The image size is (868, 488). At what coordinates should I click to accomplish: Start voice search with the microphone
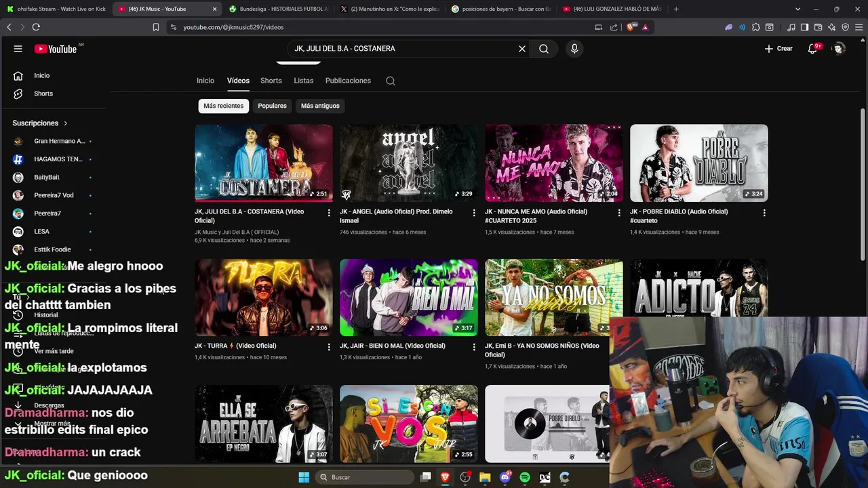pyautogui.click(x=574, y=49)
